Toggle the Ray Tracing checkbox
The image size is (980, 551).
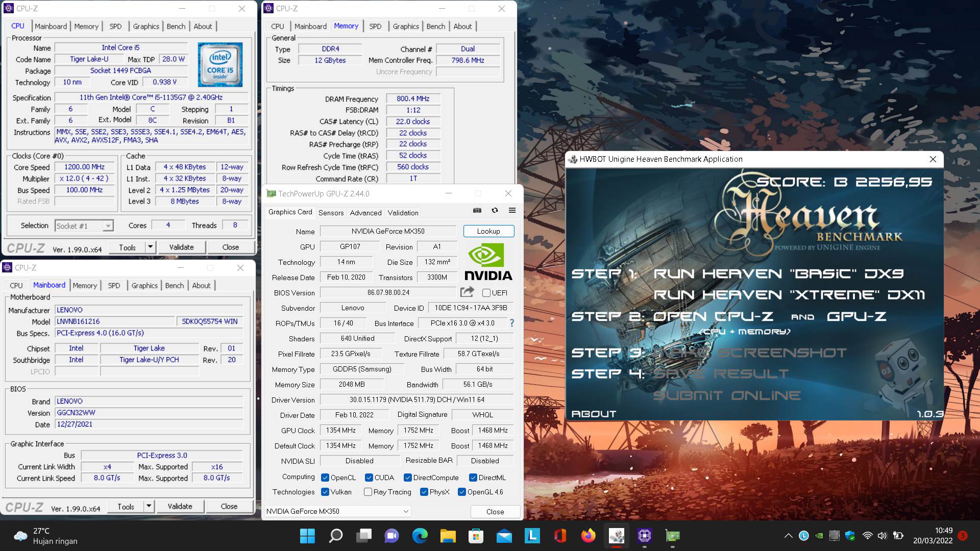pyautogui.click(x=367, y=492)
